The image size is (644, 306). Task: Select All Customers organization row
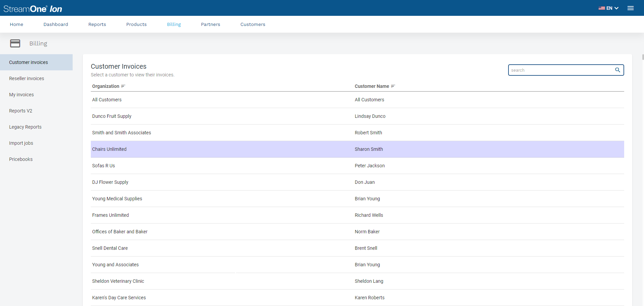[357, 100]
